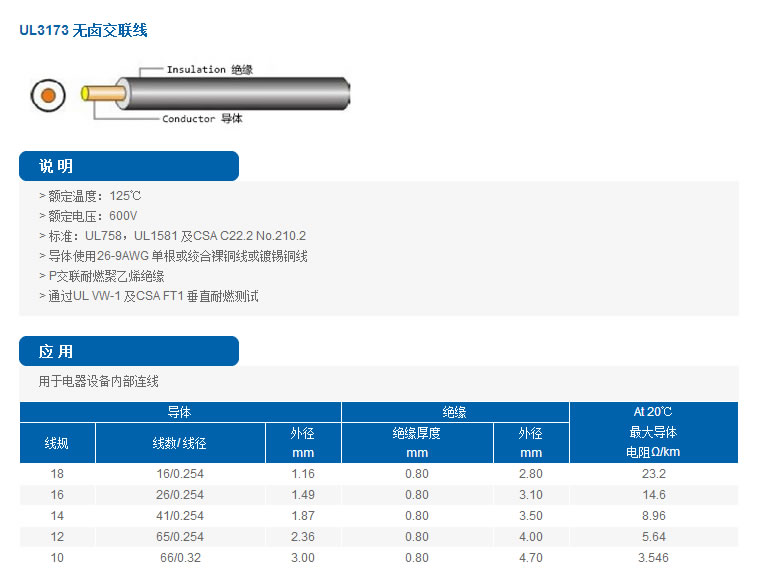Click the Conductor 导体 label
The width and height of the screenshot is (761, 588).
202,119
